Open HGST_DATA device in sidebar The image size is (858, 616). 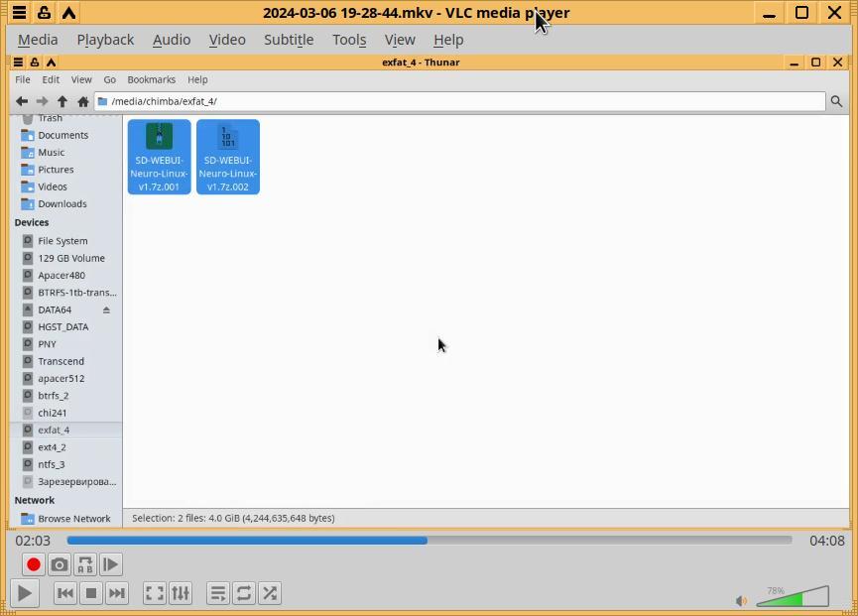point(65,327)
